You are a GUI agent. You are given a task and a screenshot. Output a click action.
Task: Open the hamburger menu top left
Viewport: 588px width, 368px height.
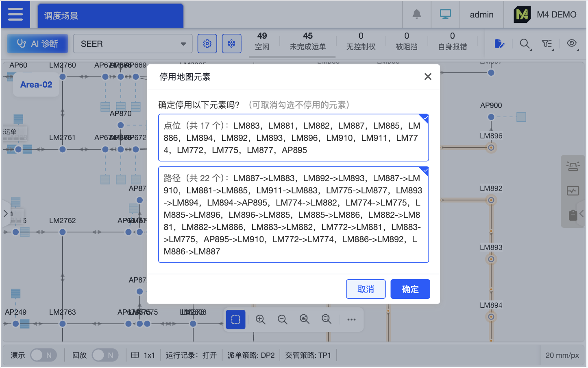[15, 14]
